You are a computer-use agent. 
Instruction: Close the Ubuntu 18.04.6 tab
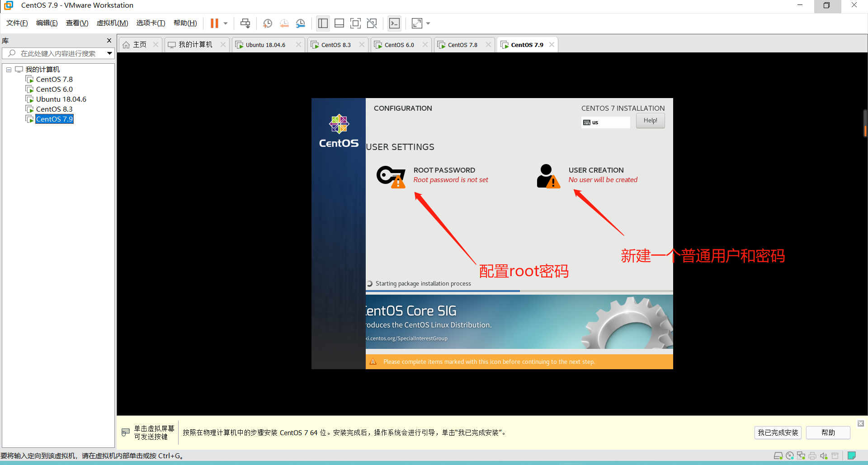298,45
